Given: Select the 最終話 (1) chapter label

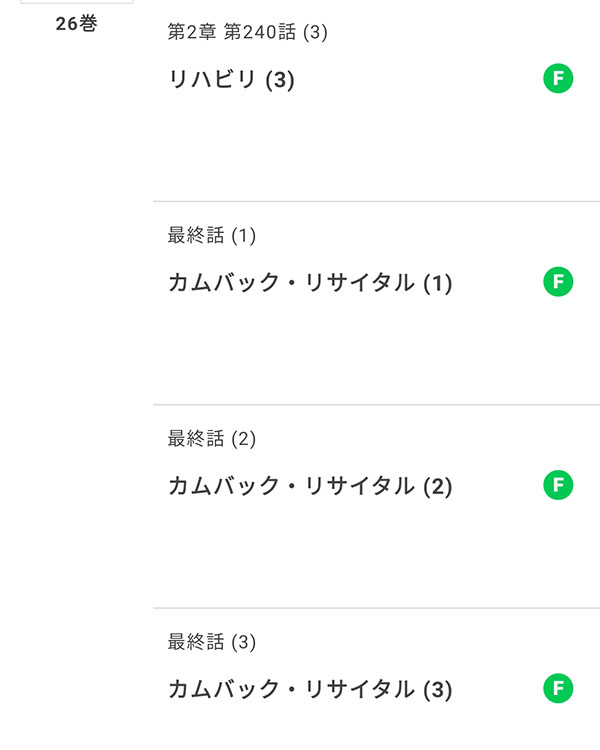Looking at the screenshot, I should pyautogui.click(x=211, y=235).
